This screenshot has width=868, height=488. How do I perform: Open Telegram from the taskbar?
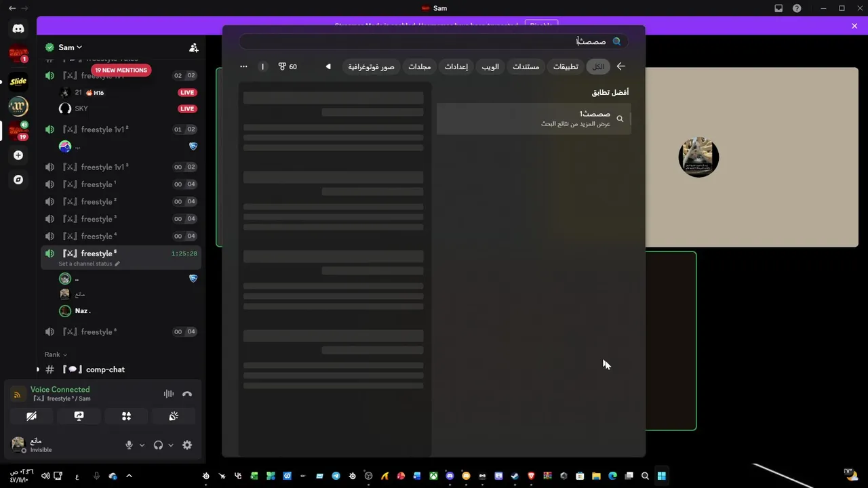[336, 476]
